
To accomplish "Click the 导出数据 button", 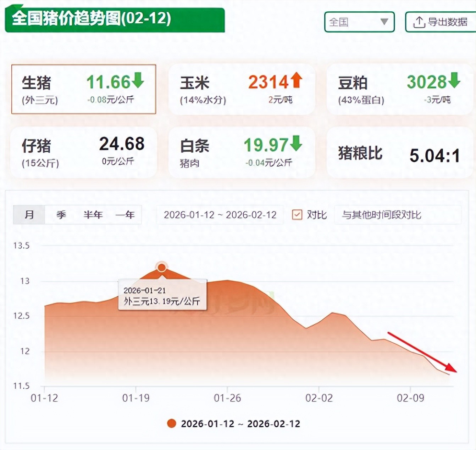I will (442, 22).
